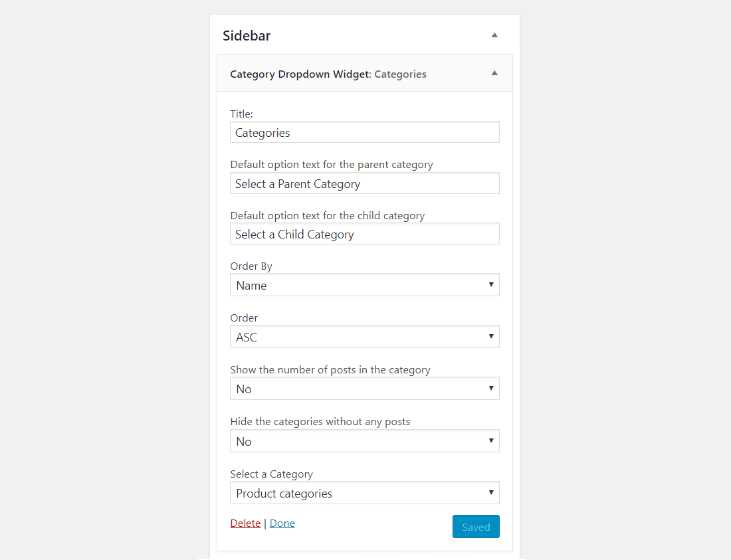
Task: Click the "Hide the categories without any posts" label
Action: pyautogui.click(x=320, y=422)
